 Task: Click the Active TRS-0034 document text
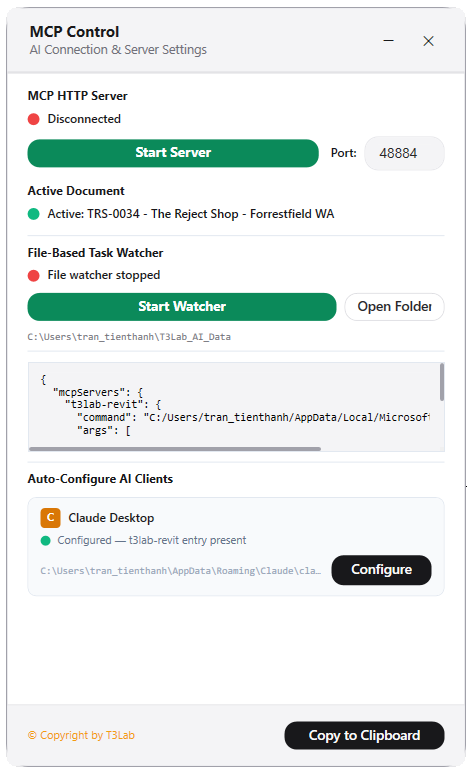pos(191,214)
